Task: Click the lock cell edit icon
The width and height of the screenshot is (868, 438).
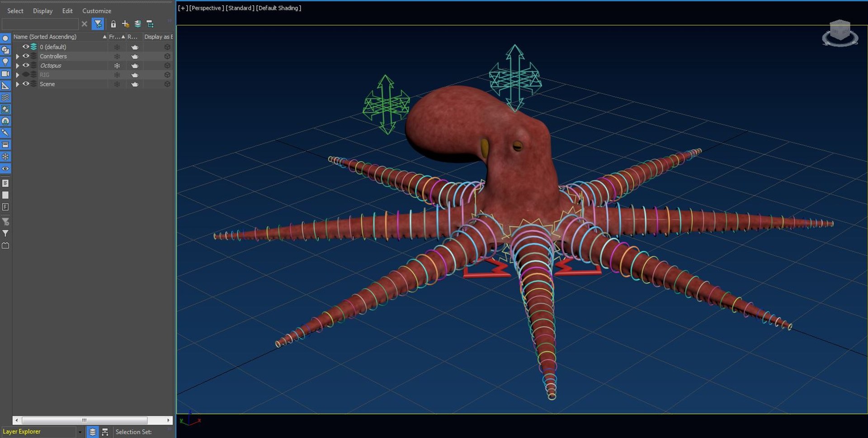Action: [113, 24]
